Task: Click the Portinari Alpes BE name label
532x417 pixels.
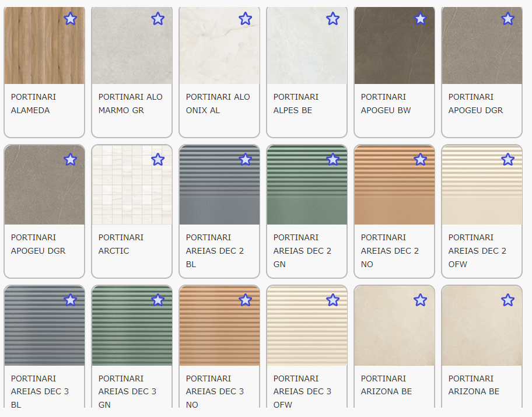Action: 296,103
